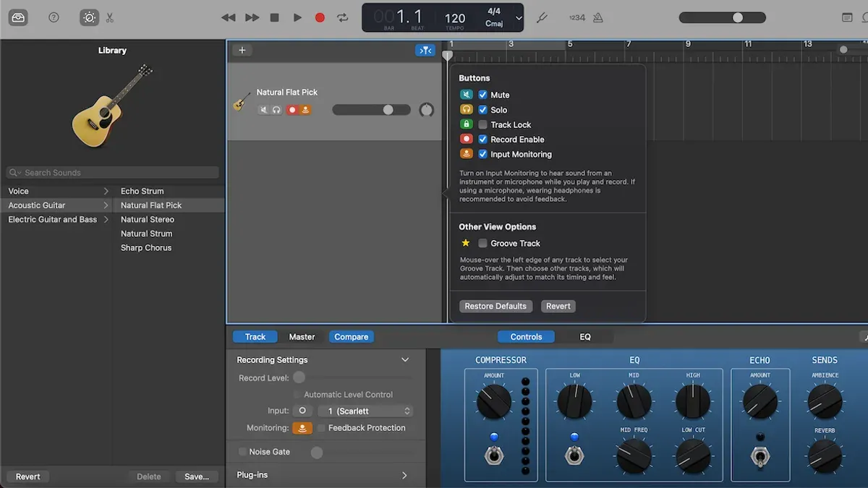Screen dimensions: 868x488
Task: Toggle the 1234 count-in button
Action: pos(576,17)
